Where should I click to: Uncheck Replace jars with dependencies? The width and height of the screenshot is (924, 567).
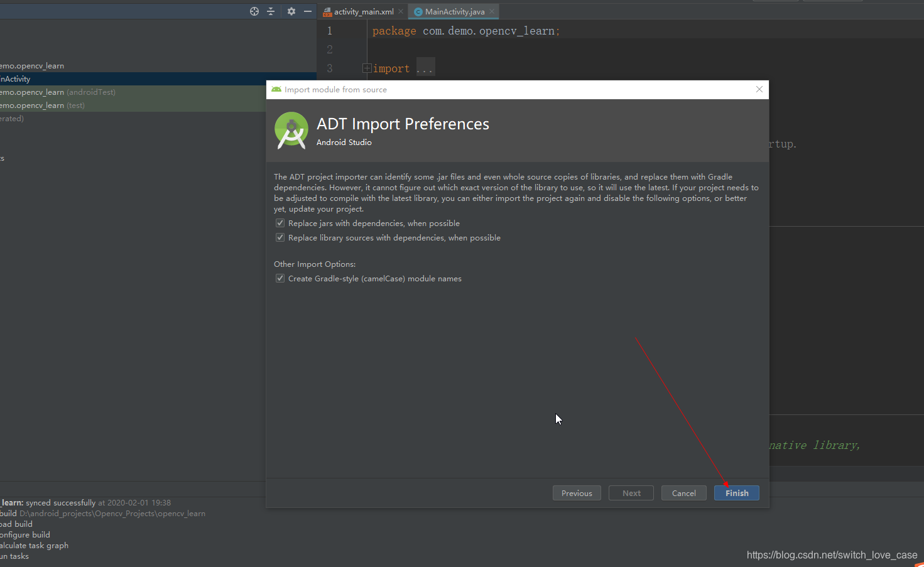[x=280, y=223]
